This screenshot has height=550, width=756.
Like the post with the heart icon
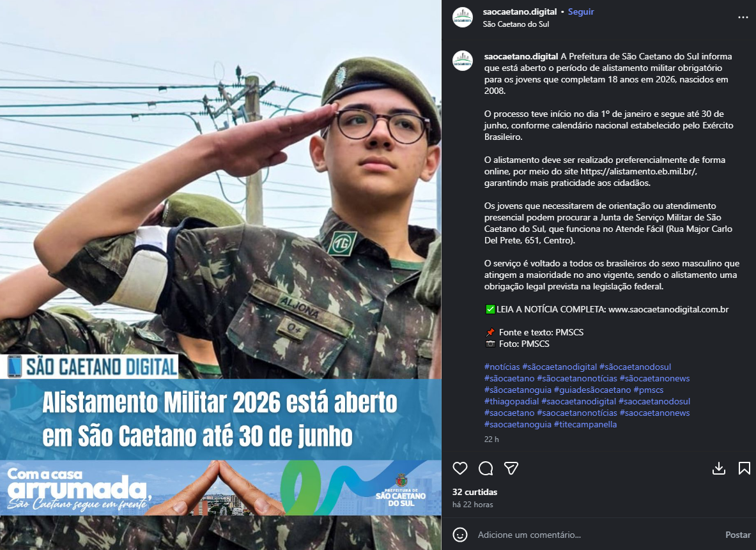pos(460,468)
